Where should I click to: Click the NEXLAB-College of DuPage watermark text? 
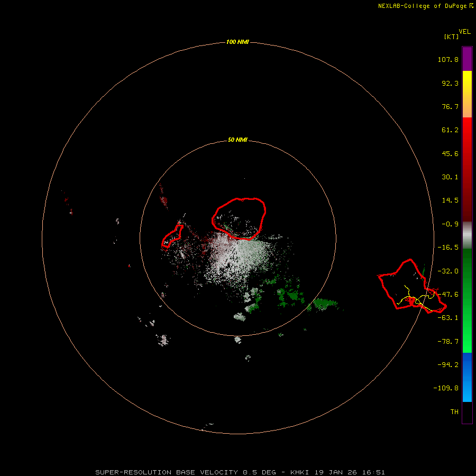[x=426, y=6]
